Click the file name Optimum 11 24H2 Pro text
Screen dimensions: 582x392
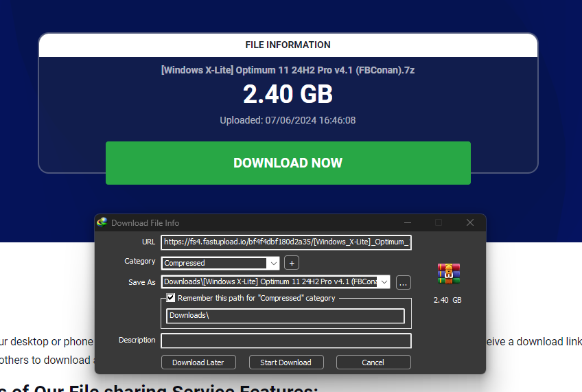pyautogui.click(x=288, y=70)
